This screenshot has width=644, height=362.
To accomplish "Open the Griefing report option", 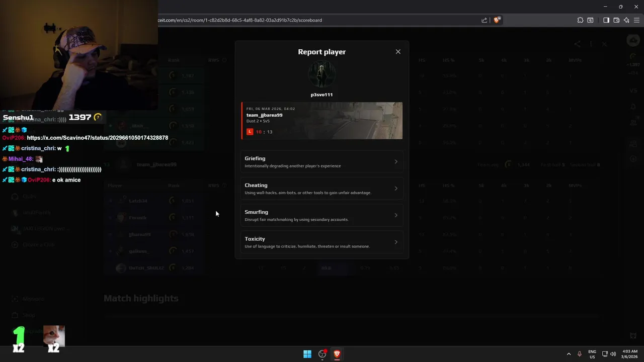I will [x=322, y=161].
